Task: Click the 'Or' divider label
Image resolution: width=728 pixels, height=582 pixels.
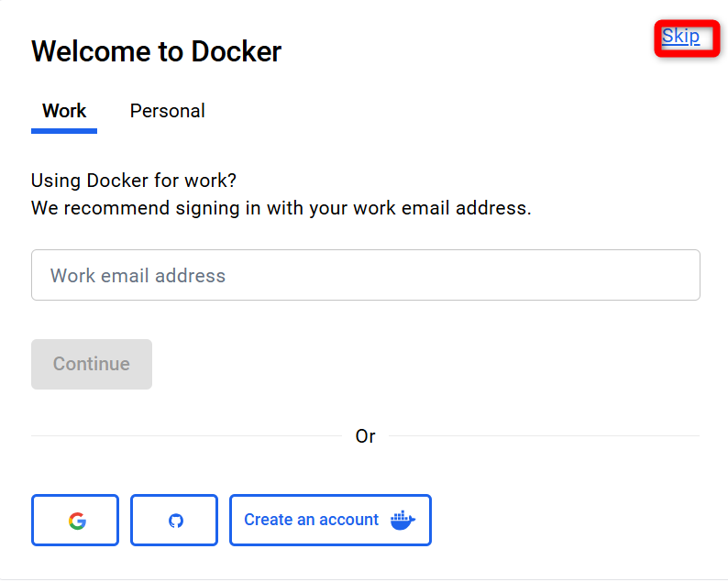Action: [366, 436]
